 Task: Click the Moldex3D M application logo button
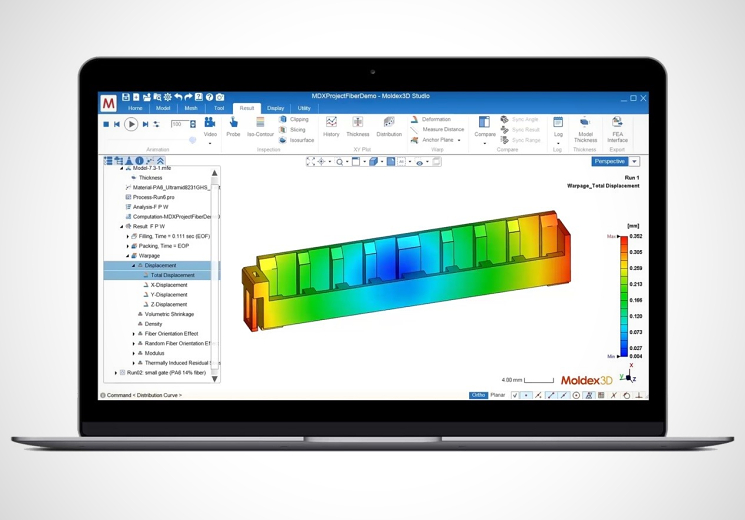(108, 103)
